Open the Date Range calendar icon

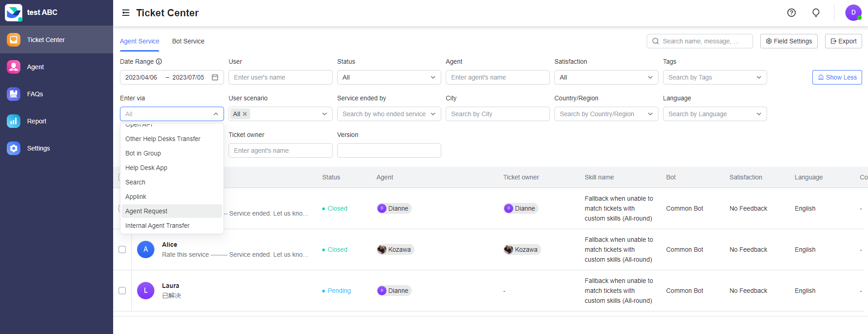tap(215, 77)
